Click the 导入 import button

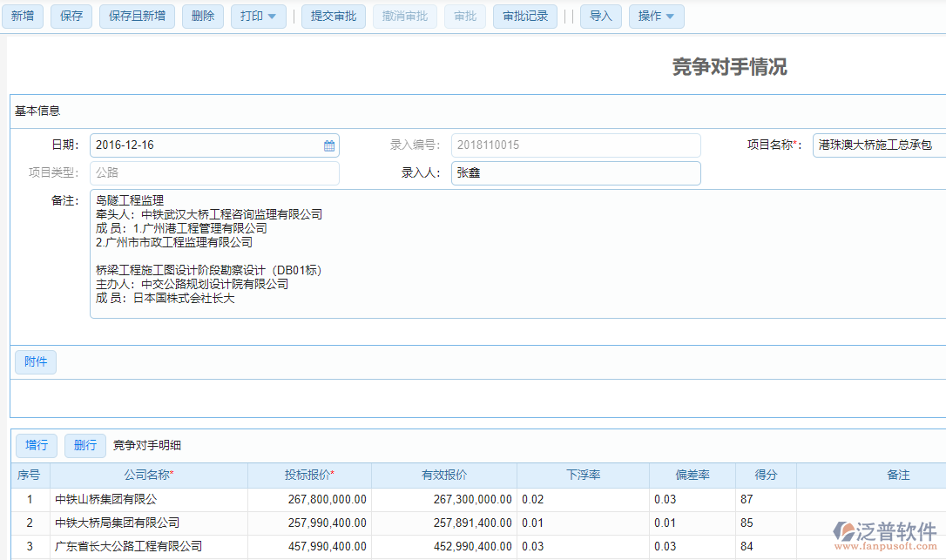(601, 17)
